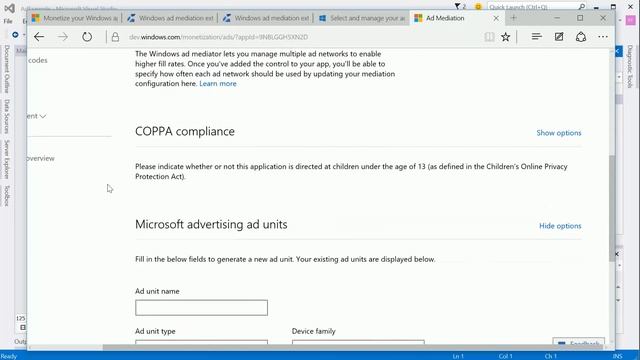Click the INS status bar indicator

pos(618,356)
